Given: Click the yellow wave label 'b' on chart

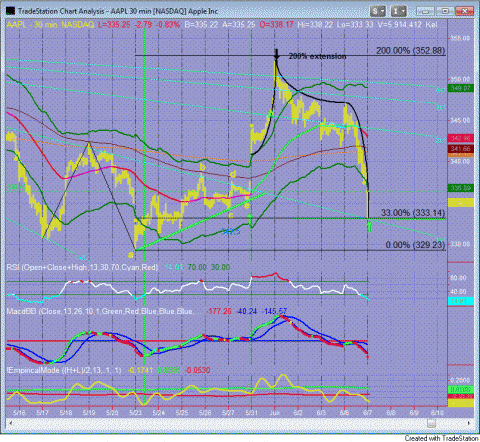Looking at the screenshot, I should [x=202, y=166].
